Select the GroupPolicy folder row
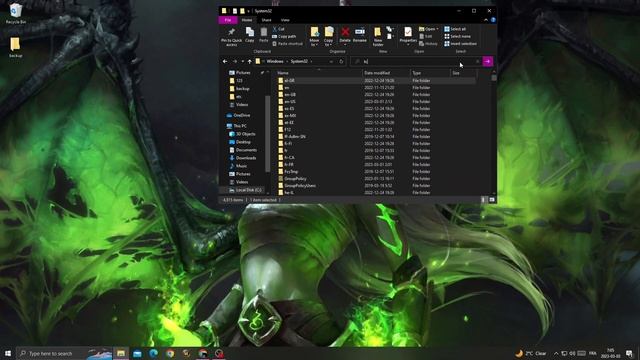 (376, 179)
